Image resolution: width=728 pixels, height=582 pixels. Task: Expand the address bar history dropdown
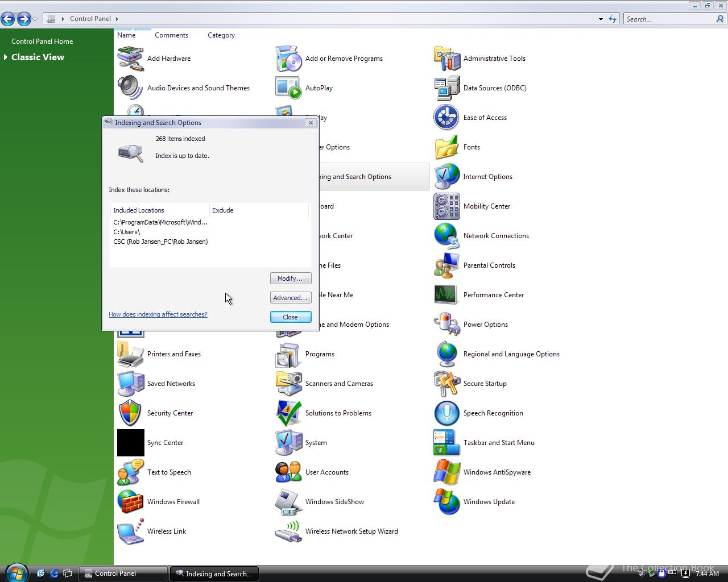601,19
